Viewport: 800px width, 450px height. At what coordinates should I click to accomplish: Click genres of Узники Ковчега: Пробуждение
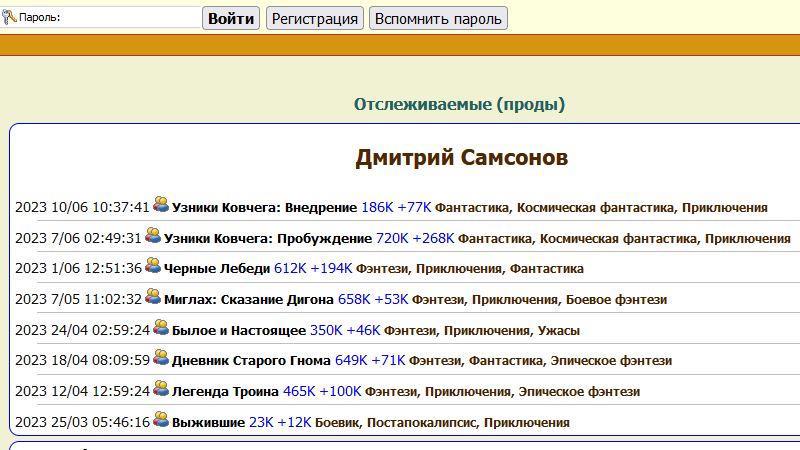pyautogui.click(x=624, y=238)
